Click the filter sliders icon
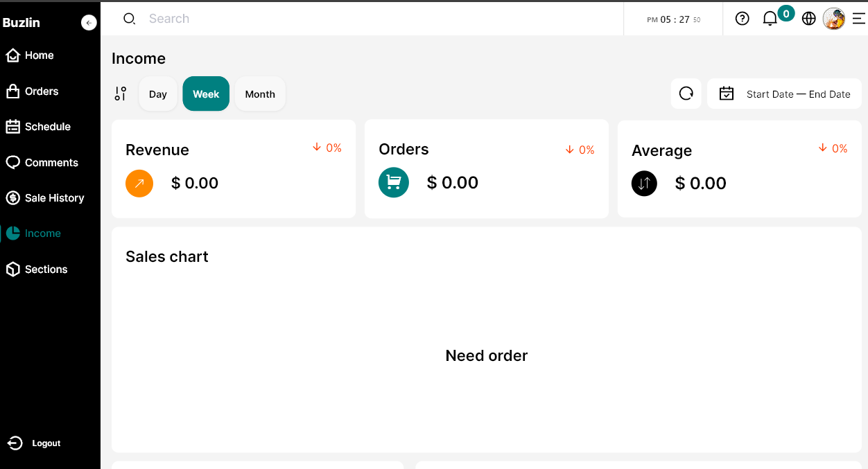This screenshot has width=868, height=469. pos(121,94)
